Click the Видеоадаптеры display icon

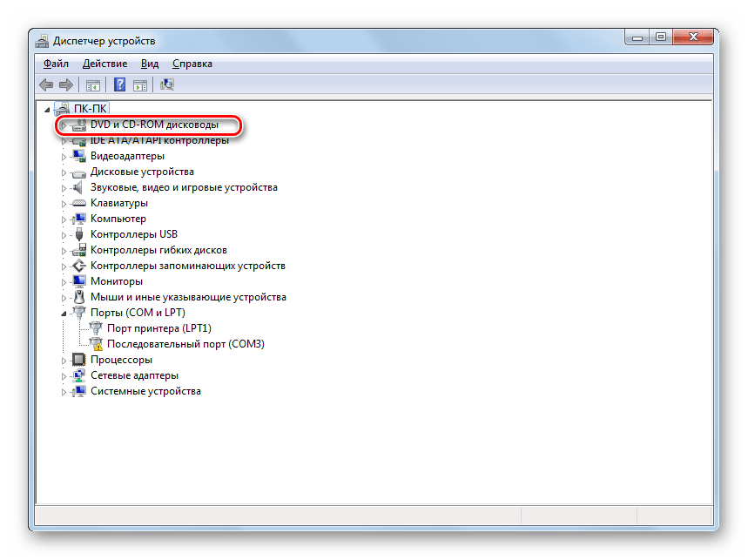(78, 156)
